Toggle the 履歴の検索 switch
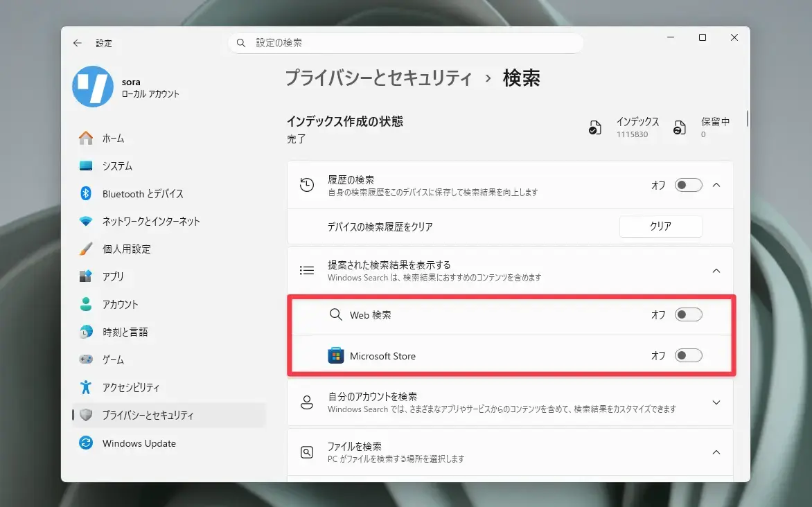812x507 pixels. click(x=688, y=185)
